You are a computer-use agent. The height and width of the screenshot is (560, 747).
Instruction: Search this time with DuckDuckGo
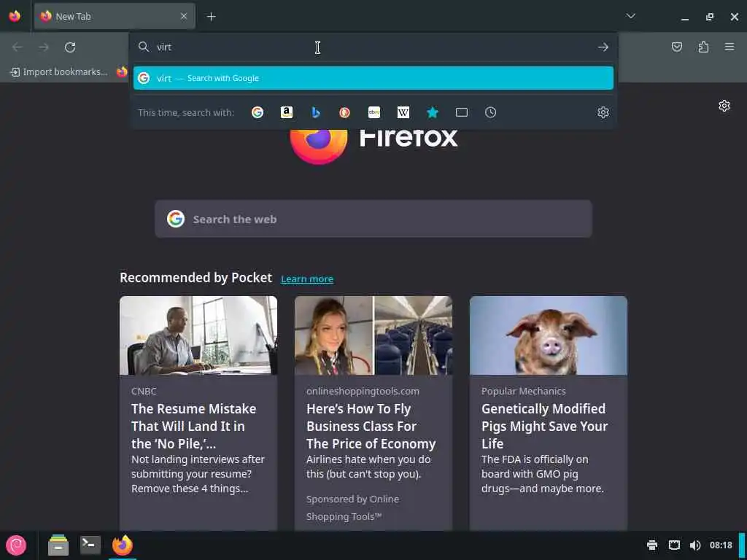pos(344,112)
